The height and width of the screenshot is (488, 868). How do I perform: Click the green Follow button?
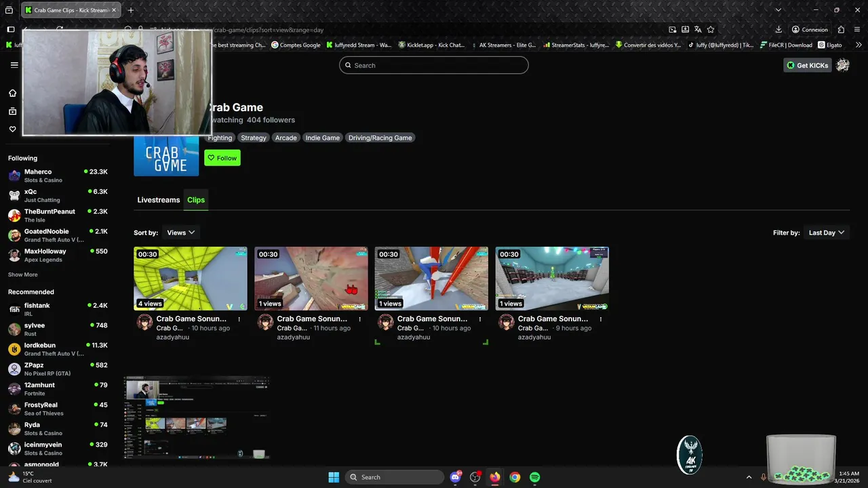pos(222,158)
